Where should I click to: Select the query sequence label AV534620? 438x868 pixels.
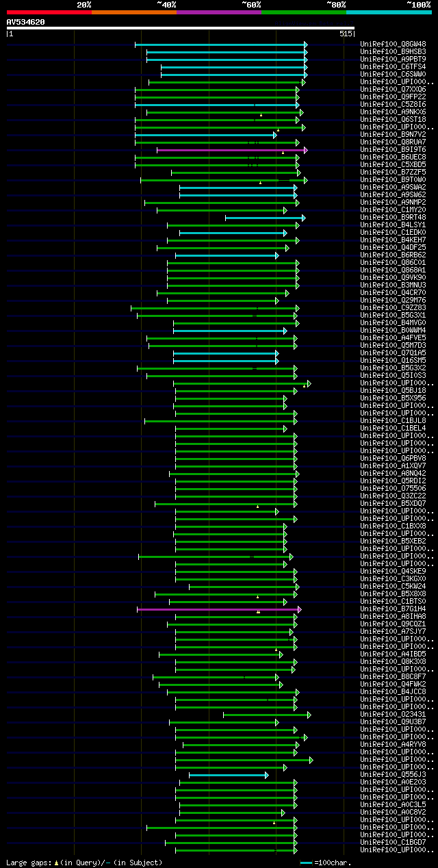pyautogui.click(x=26, y=22)
